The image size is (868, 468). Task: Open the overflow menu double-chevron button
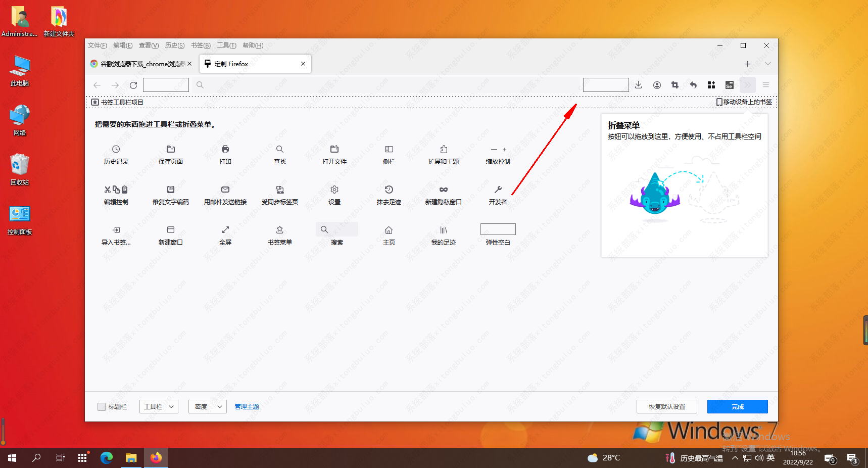click(x=748, y=85)
